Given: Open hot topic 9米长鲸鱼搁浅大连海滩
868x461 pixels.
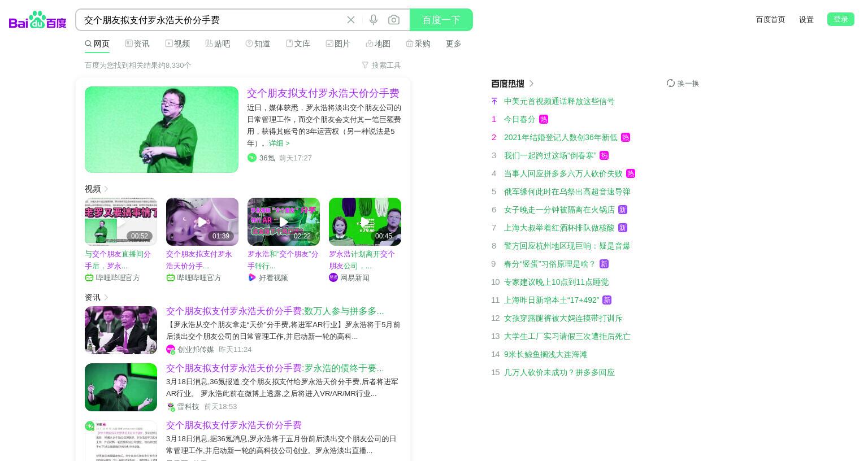Looking at the screenshot, I should pyautogui.click(x=546, y=354).
